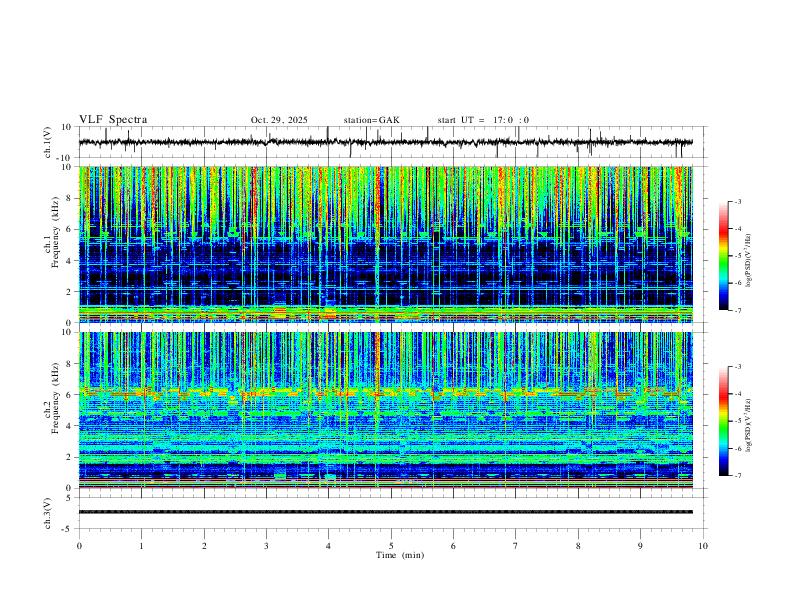Click the "2" kHz tick on ch.2 spectrogram
The image size is (792, 612).
tap(70, 457)
